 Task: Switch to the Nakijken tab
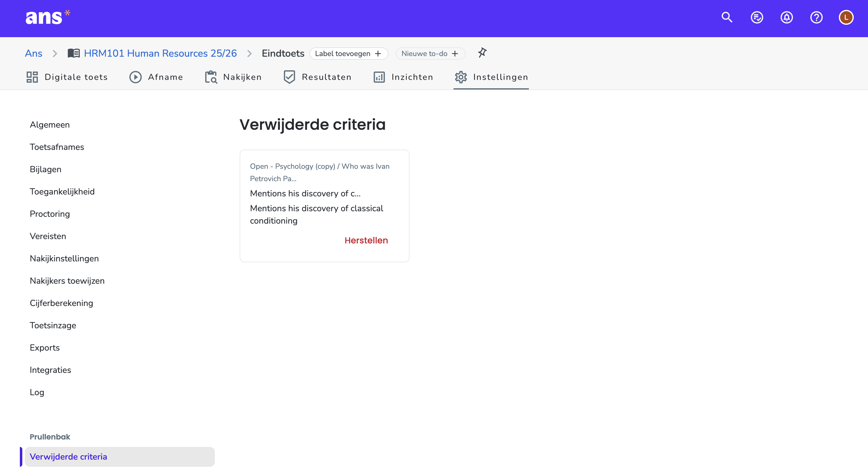[x=233, y=77]
